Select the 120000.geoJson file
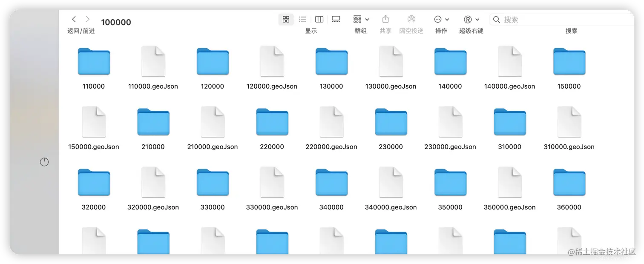 tap(272, 62)
